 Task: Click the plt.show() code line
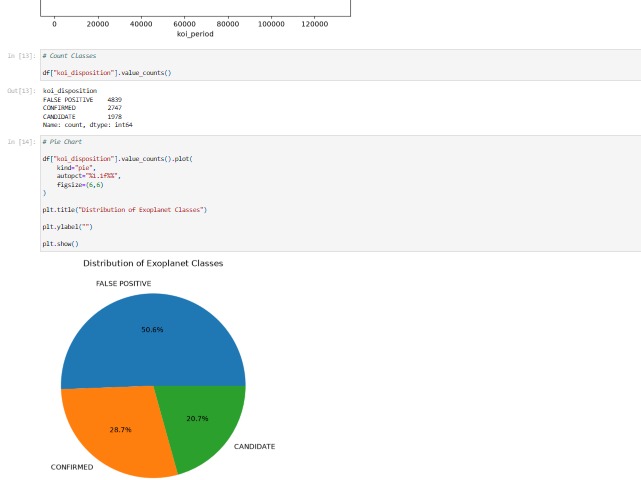click(61, 244)
